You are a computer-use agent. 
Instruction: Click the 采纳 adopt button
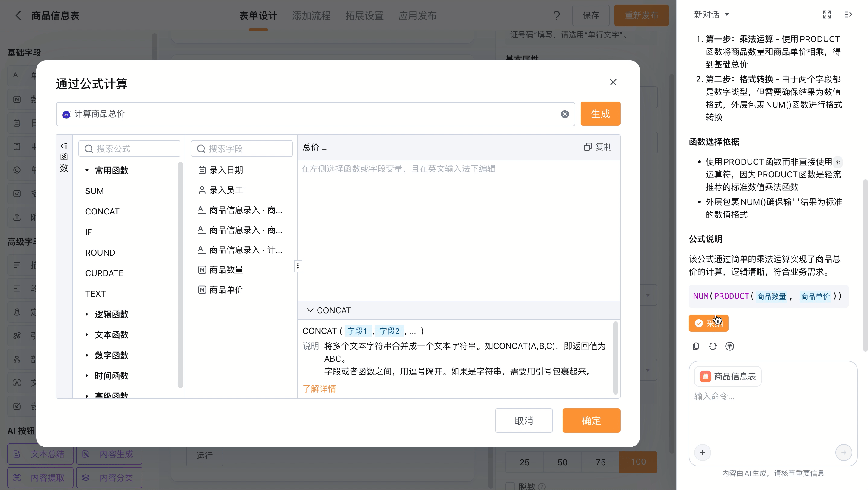(x=708, y=323)
